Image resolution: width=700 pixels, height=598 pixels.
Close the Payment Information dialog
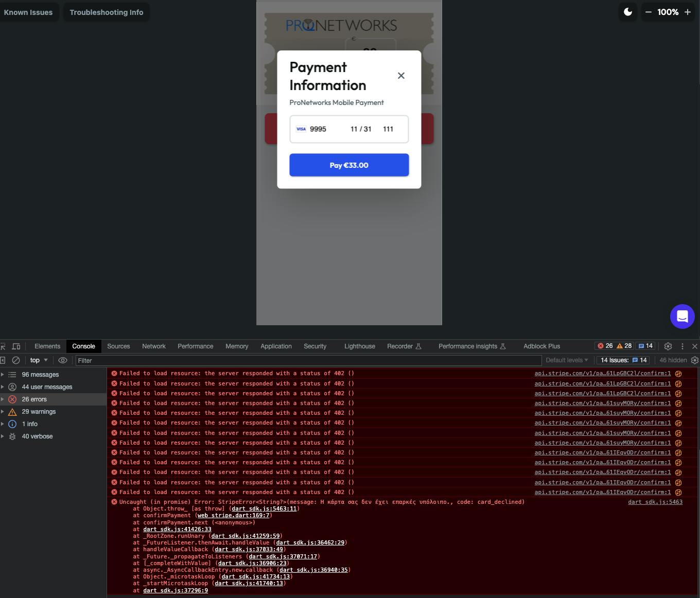[x=401, y=76]
